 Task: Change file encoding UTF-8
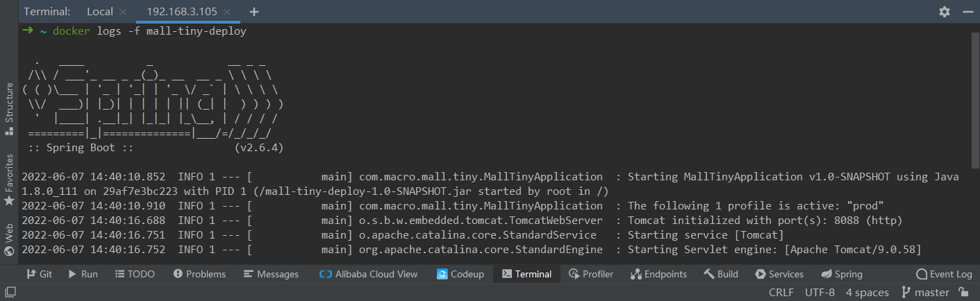click(x=820, y=293)
